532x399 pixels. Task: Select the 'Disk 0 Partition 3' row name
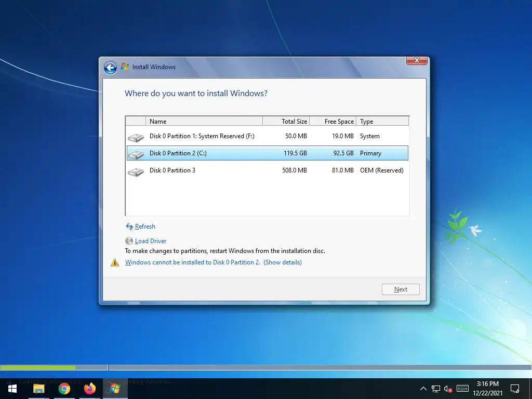[172, 170]
